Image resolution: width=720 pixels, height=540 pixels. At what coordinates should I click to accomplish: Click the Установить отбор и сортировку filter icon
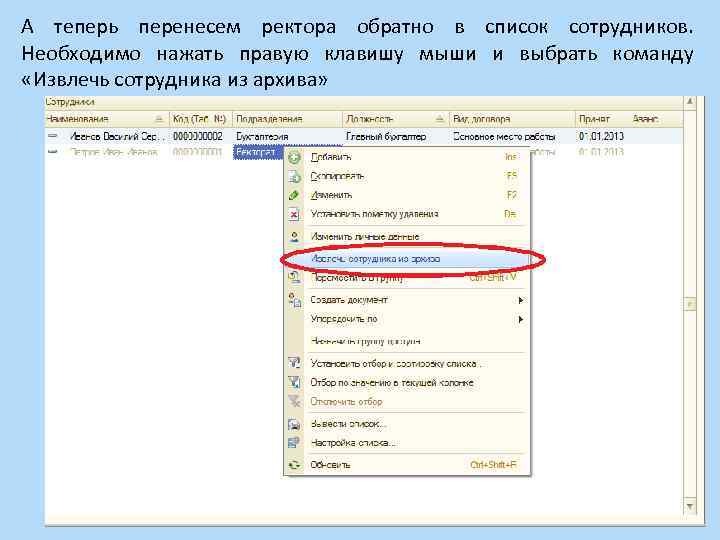[x=294, y=363]
